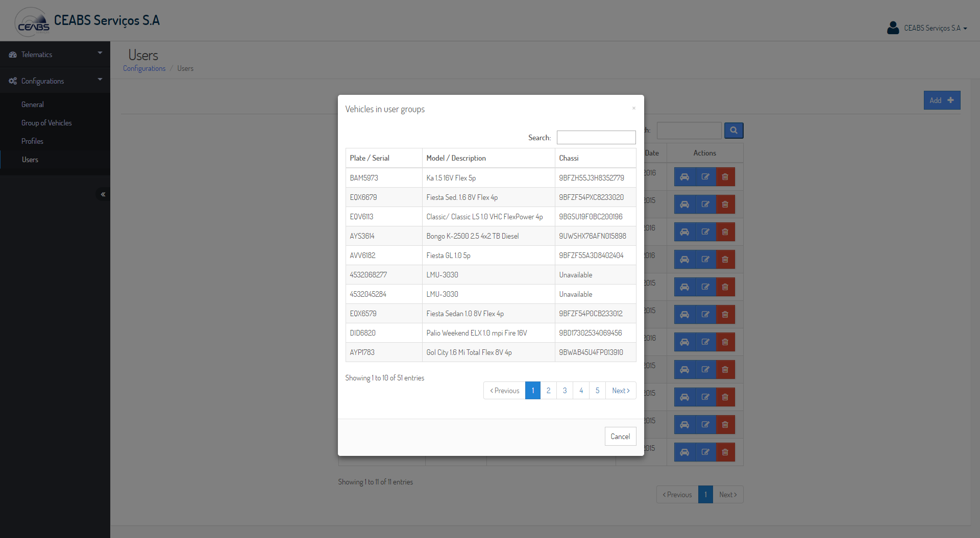The image size is (980, 538).
Task: Select plate AYS3614 cell
Action: click(384, 236)
